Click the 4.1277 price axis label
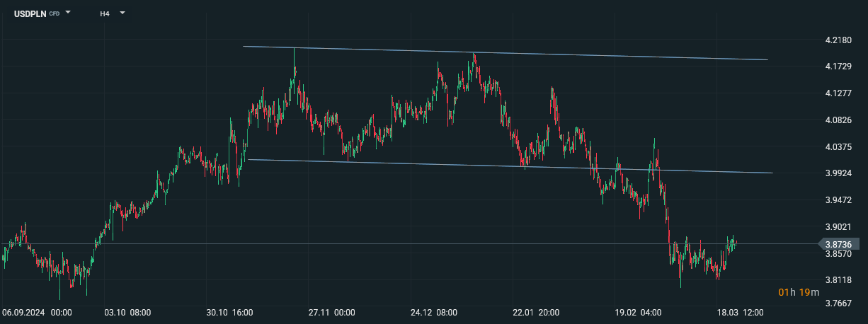868x324 pixels. [838, 93]
